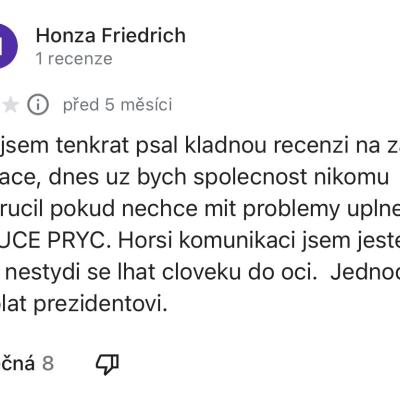
Task: Click the helpful vote count 8
Action: [x=48, y=363]
